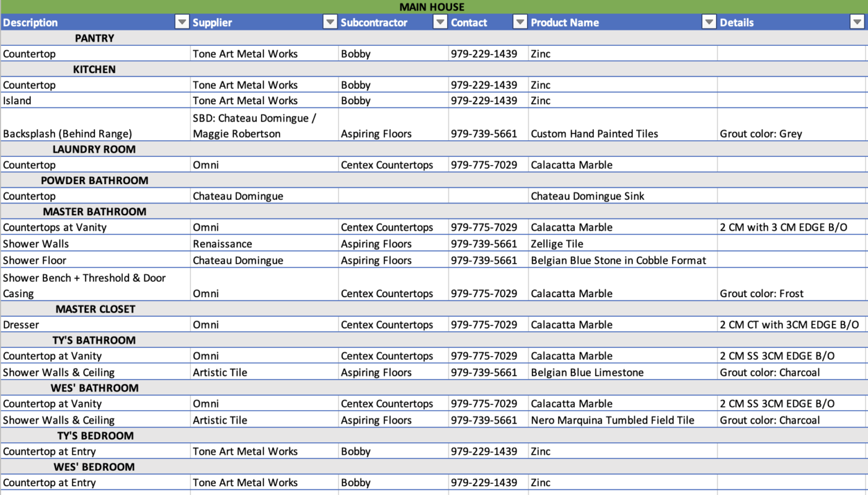Image resolution: width=868 pixels, height=495 pixels.
Task: Click the Dresser description cell
Action: [95, 324]
